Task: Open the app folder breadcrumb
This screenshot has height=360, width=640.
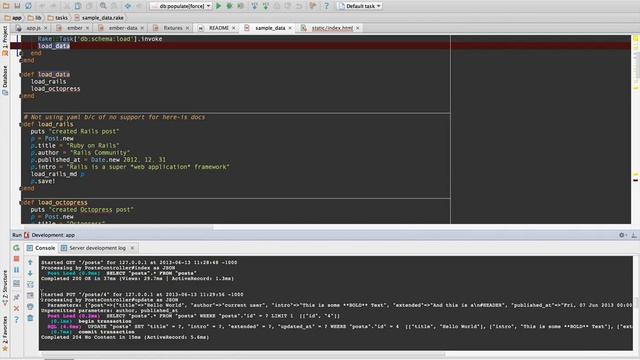Action: click(13, 18)
